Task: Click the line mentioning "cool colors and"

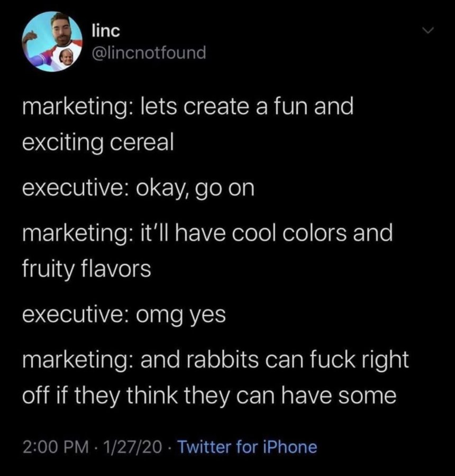Action: click(x=207, y=233)
